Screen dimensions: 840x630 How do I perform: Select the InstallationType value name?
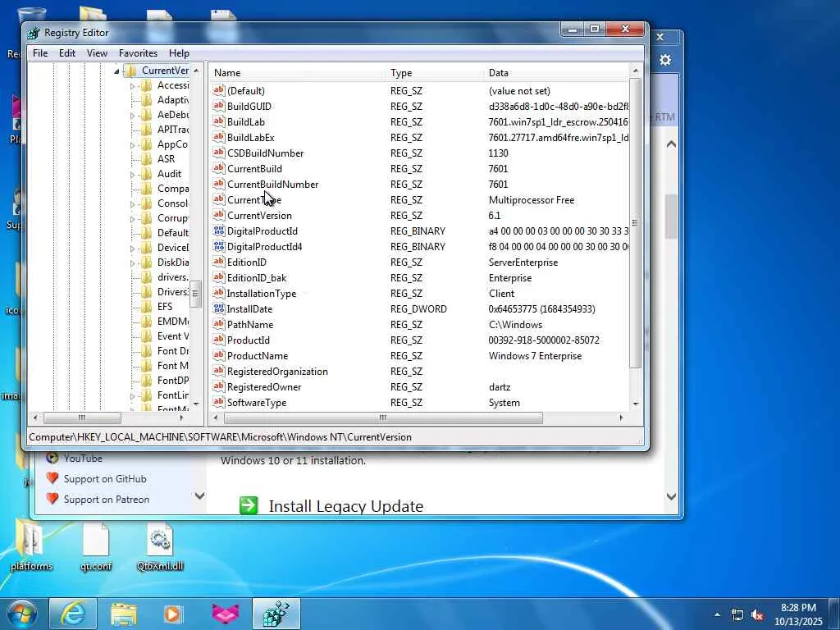pos(262,294)
